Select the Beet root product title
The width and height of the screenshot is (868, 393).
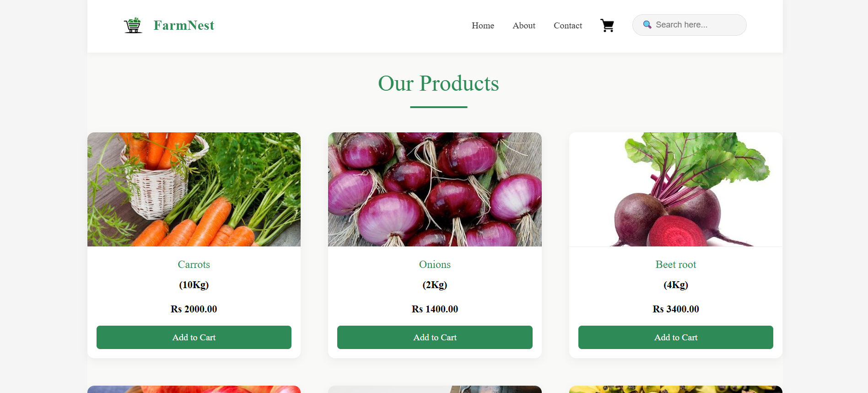pyautogui.click(x=676, y=264)
